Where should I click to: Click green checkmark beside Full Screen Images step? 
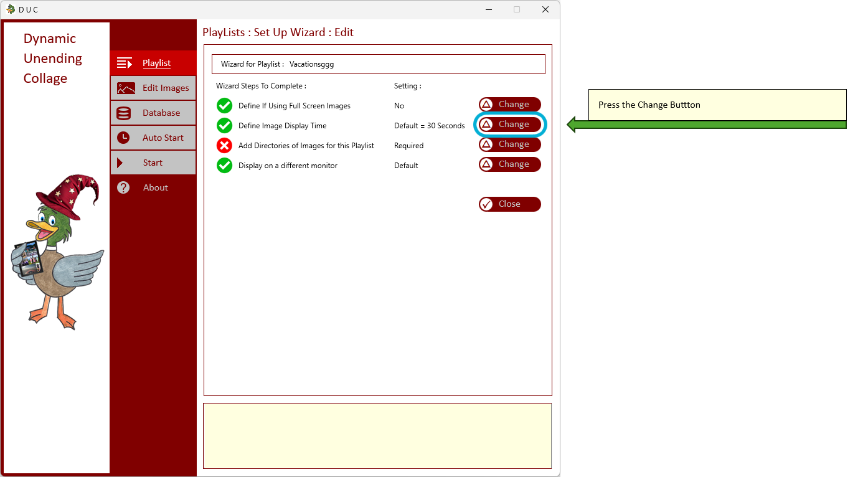coord(224,105)
